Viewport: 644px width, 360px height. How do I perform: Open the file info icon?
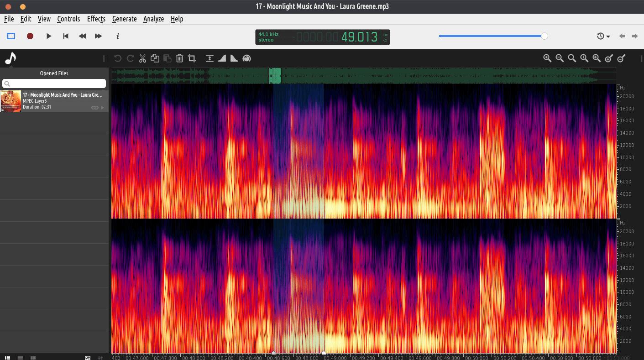pos(118,36)
